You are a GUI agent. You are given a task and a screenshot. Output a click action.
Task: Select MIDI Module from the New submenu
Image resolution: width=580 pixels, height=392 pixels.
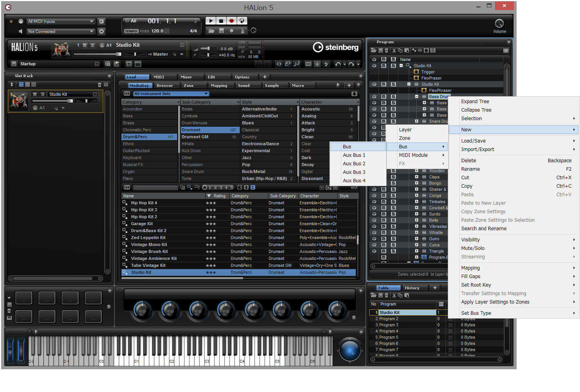click(417, 155)
